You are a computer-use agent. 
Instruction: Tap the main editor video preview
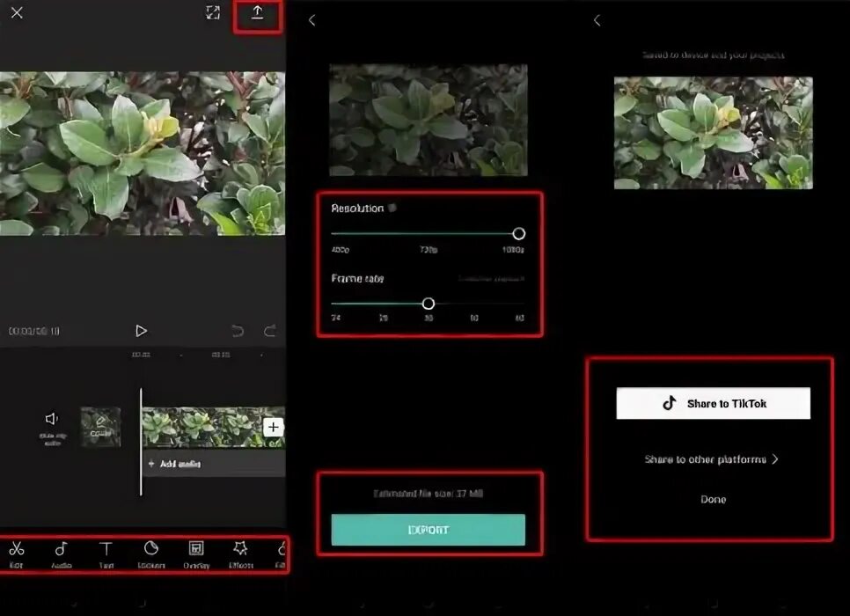point(143,153)
